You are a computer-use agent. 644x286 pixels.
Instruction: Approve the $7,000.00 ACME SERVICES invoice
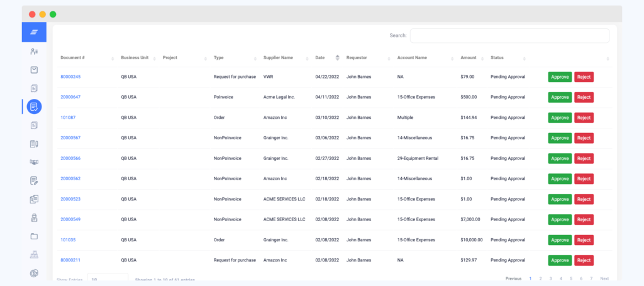(560, 219)
